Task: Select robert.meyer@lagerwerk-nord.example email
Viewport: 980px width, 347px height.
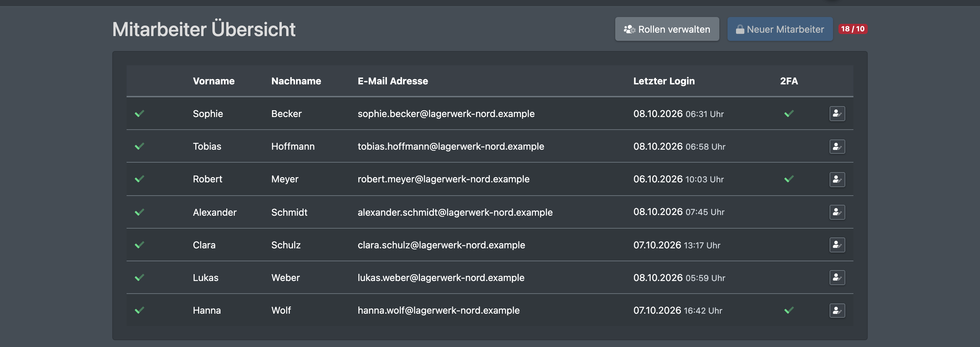Action: tap(443, 179)
